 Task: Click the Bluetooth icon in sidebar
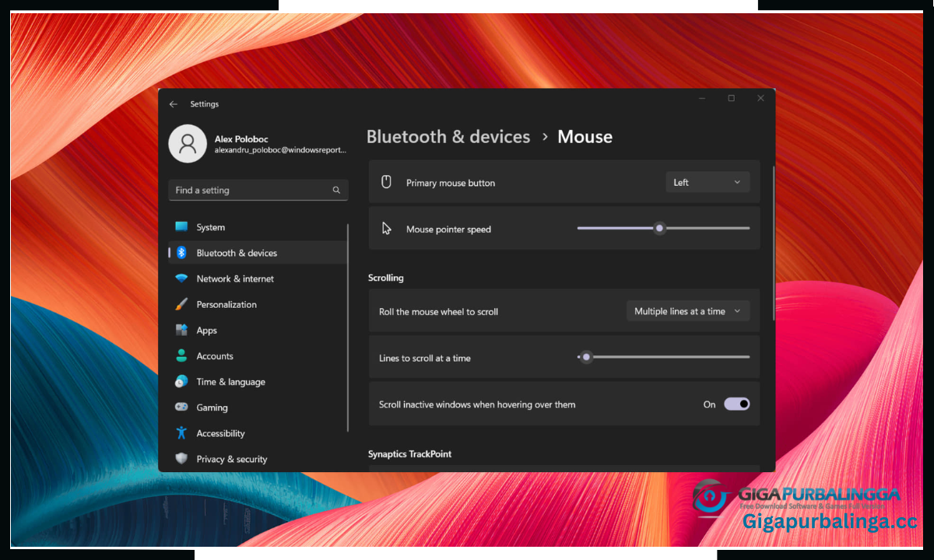click(x=181, y=253)
